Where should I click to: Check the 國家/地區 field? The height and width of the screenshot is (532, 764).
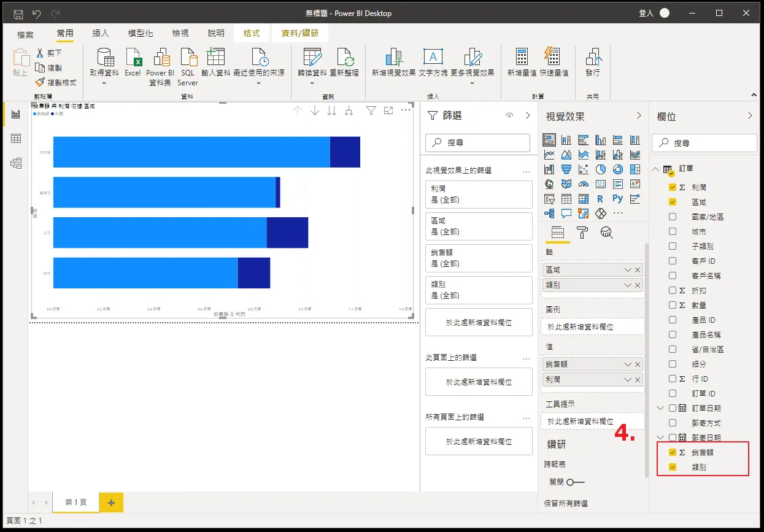673,217
